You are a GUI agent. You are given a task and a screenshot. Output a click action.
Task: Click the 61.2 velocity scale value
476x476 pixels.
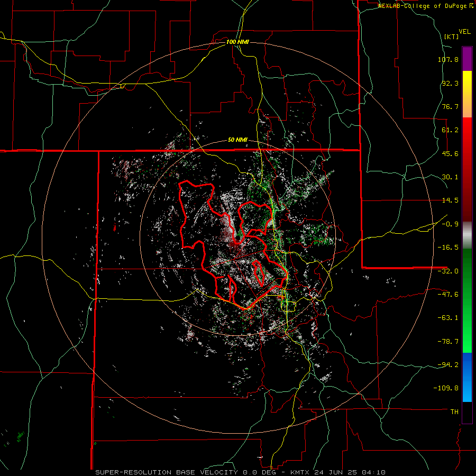(x=450, y=130)
